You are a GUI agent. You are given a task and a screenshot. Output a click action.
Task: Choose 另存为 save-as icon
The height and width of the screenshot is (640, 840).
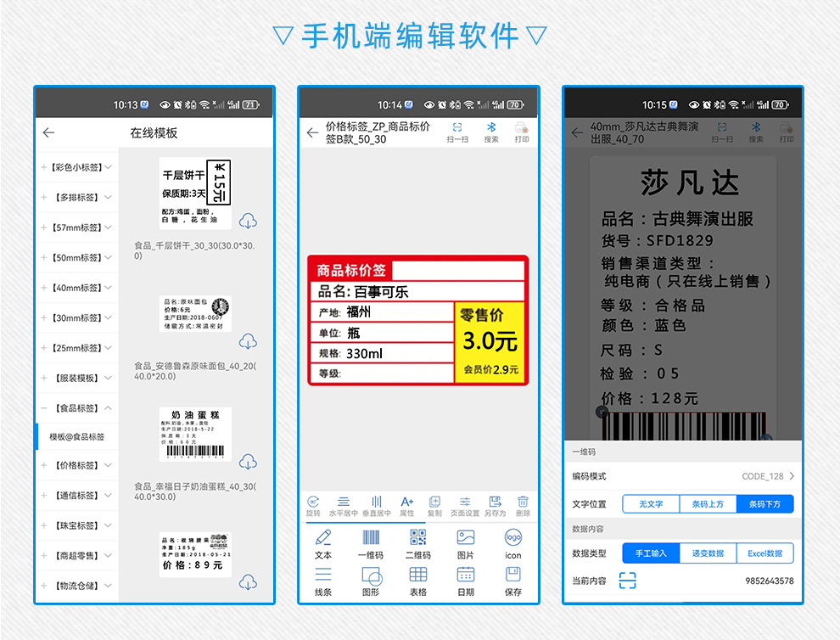[495, 506]
